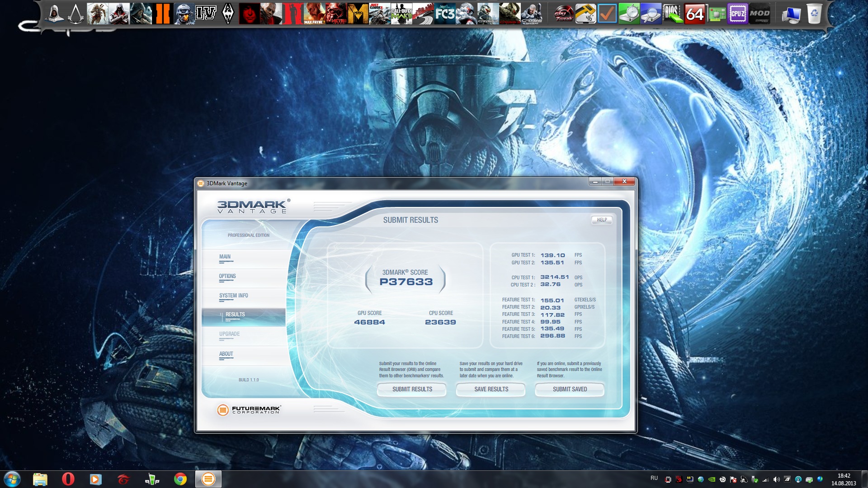
Task: Open the Garena red dragon taskbar icon
Action: click(x=123, y=479)
